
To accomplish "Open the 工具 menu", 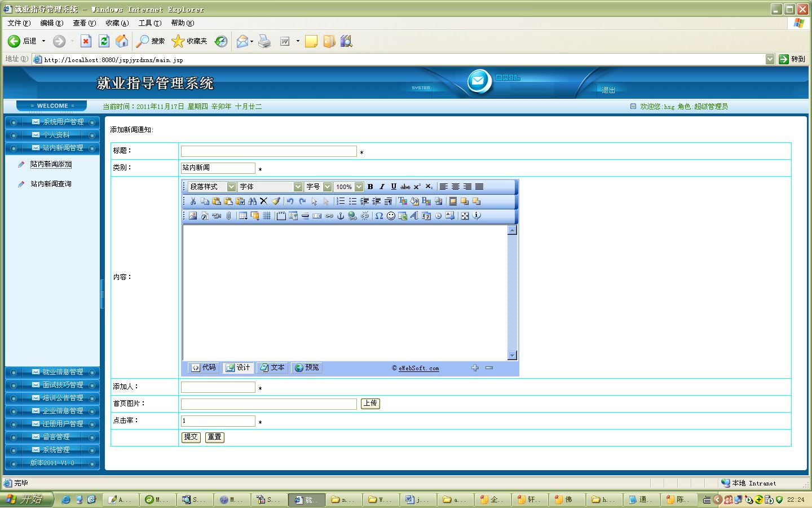I will click(150, 23).
